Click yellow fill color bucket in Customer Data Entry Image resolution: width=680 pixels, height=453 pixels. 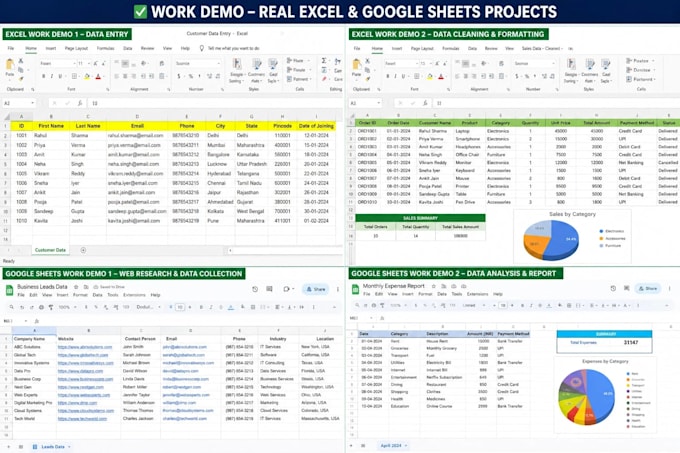(x=87, y=76)
